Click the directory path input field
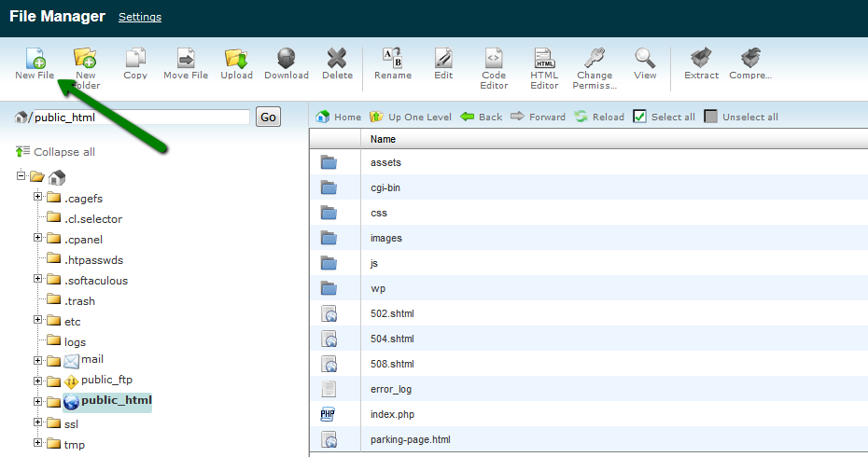 [140, 118]
